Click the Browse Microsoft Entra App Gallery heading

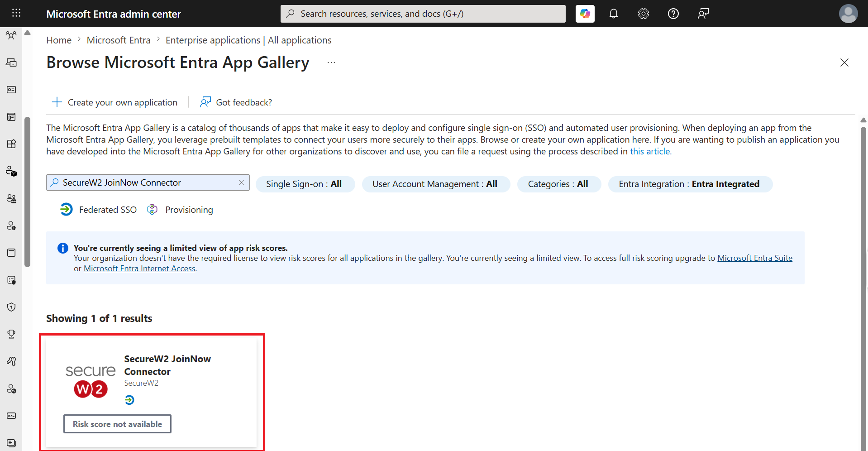click(x=178, y=62)
